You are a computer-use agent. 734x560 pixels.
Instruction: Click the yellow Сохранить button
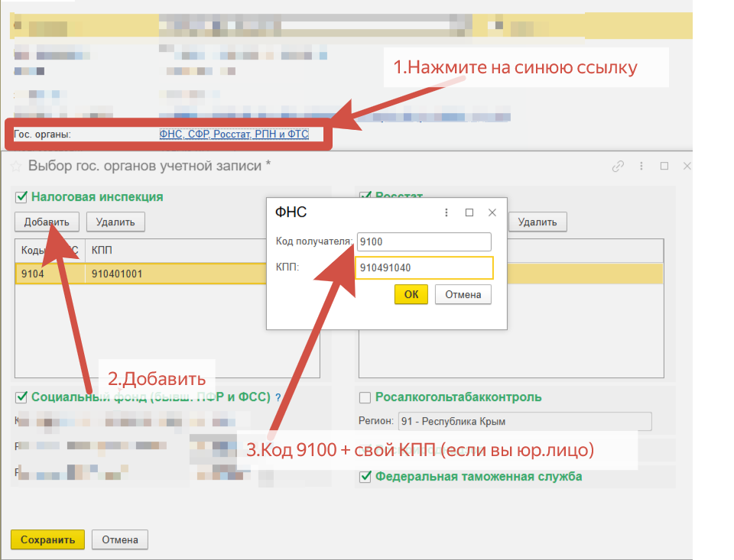click(47, 539)
